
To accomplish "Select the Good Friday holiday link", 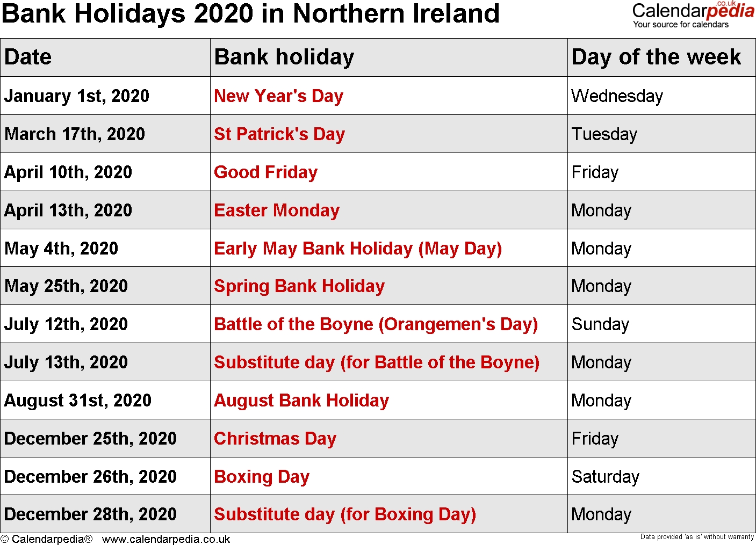I will click(x=265, y=172).
